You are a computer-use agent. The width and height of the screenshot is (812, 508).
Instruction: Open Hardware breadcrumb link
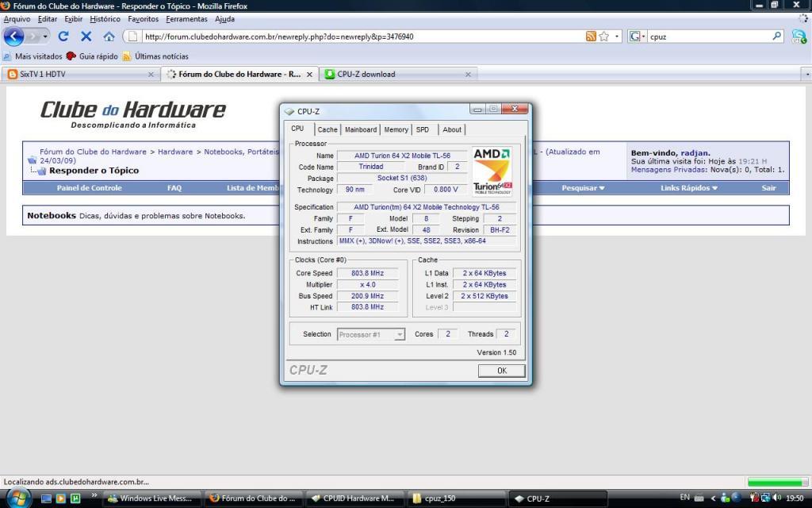click(x=175, y=152)
